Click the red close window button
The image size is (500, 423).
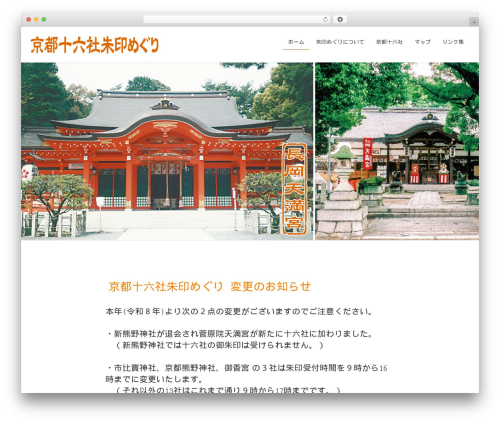[29, 20]
